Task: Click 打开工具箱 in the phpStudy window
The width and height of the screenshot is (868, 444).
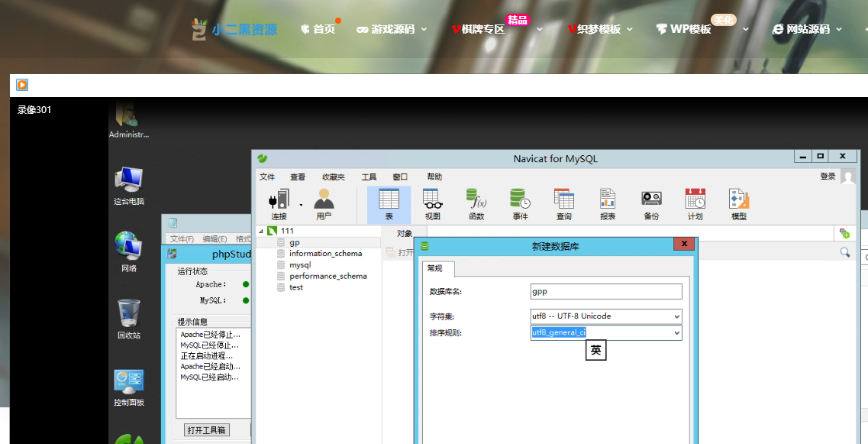Action: coord(207,430)
